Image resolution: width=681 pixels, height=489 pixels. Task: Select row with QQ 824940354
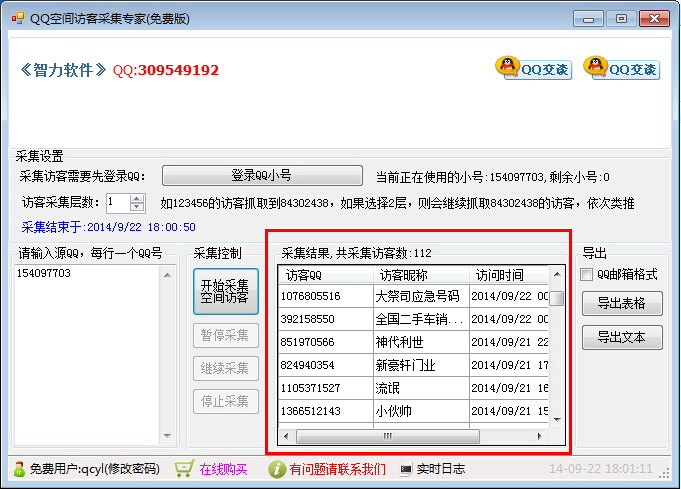tap(413, 365)
